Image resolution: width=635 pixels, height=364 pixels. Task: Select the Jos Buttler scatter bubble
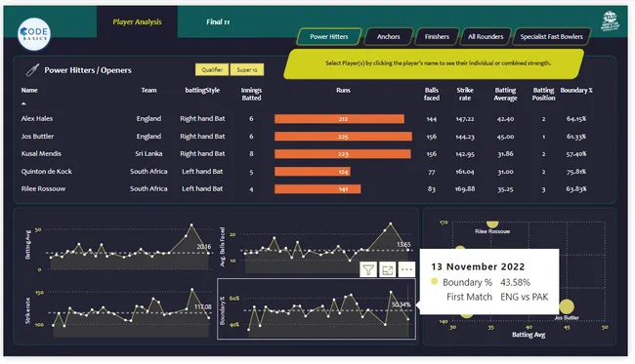tap(567, 307)
